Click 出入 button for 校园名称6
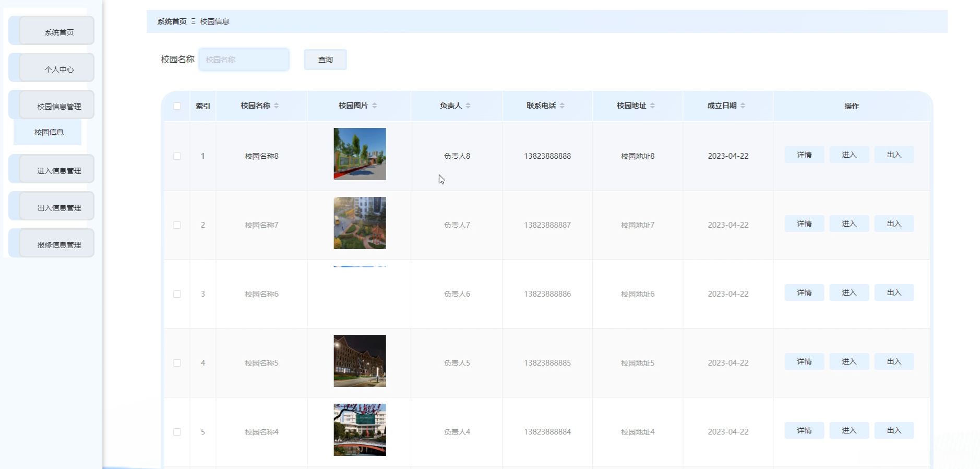This screenshot has width=980, height=469. pos(894,292)
